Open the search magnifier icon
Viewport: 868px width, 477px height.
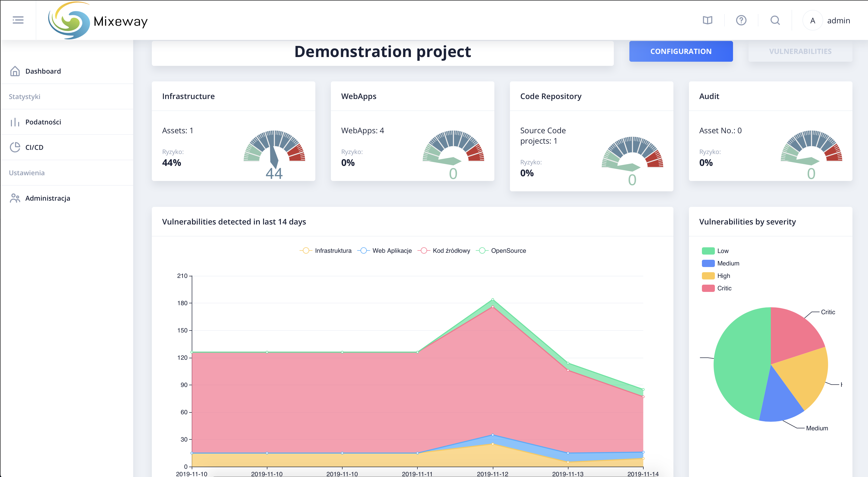pyautogui.click(x=775, y=20)
